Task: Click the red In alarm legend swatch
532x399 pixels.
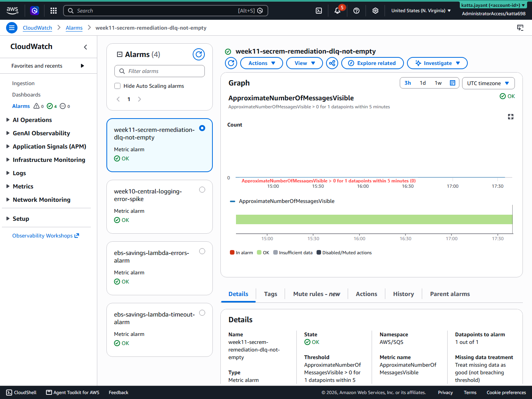Action: click(232, 252)
